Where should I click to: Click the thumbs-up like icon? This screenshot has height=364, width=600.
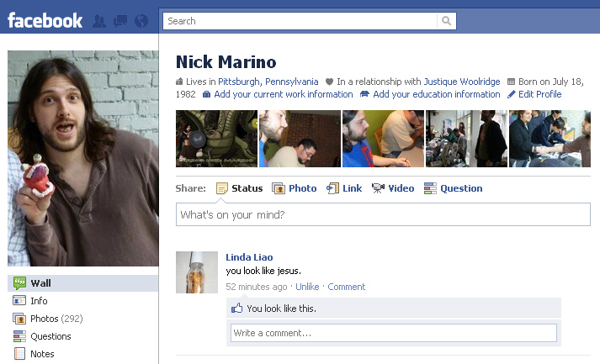[x=236, y=308]
